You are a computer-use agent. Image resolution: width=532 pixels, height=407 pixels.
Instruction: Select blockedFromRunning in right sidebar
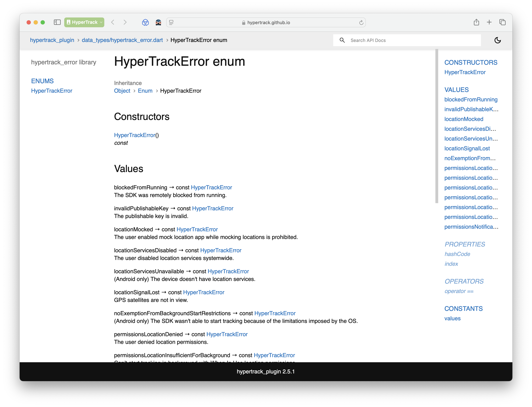click(x=471, y=100)
